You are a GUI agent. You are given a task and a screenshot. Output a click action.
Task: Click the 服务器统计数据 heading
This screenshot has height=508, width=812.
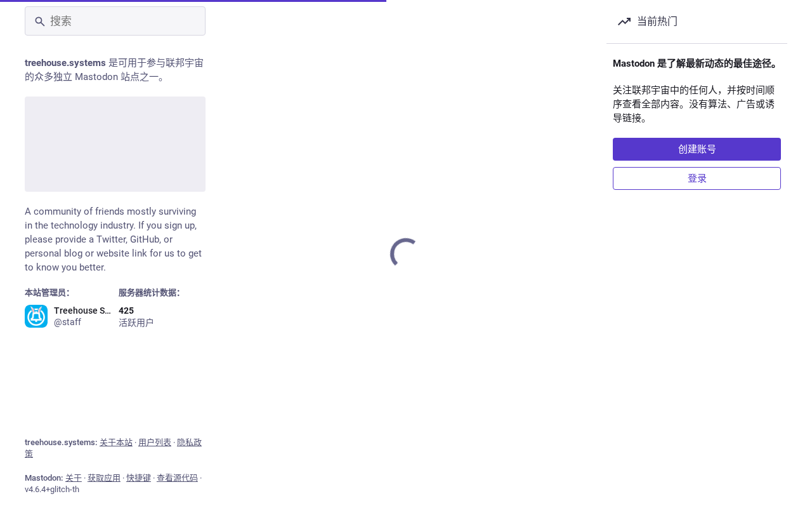[x=149, y=293]
